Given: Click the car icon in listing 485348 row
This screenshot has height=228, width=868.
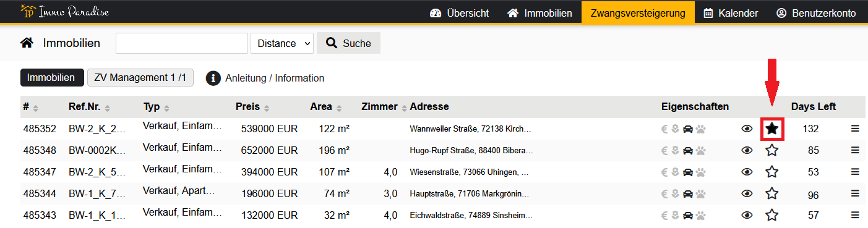Looking at the screenshot, I should (688, 151).
